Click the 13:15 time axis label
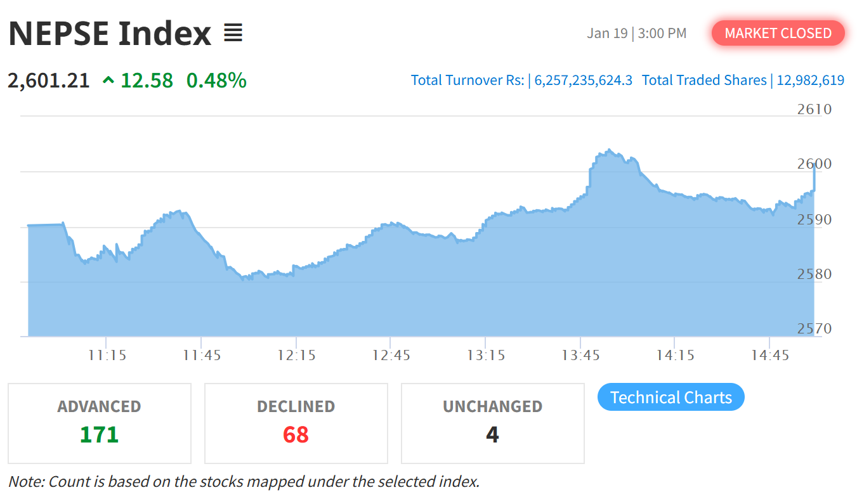The height and width of the screenshot is (504, 857). [x=486, y=355]
